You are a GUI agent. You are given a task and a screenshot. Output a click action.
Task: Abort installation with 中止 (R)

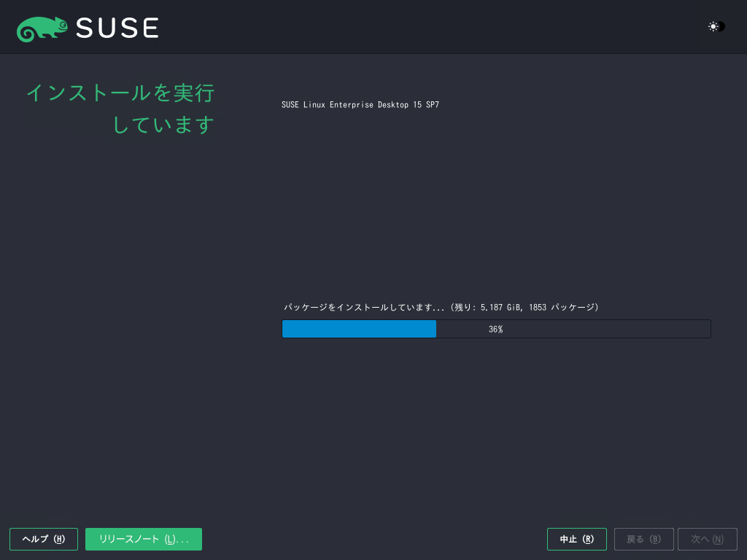(577, 539)
